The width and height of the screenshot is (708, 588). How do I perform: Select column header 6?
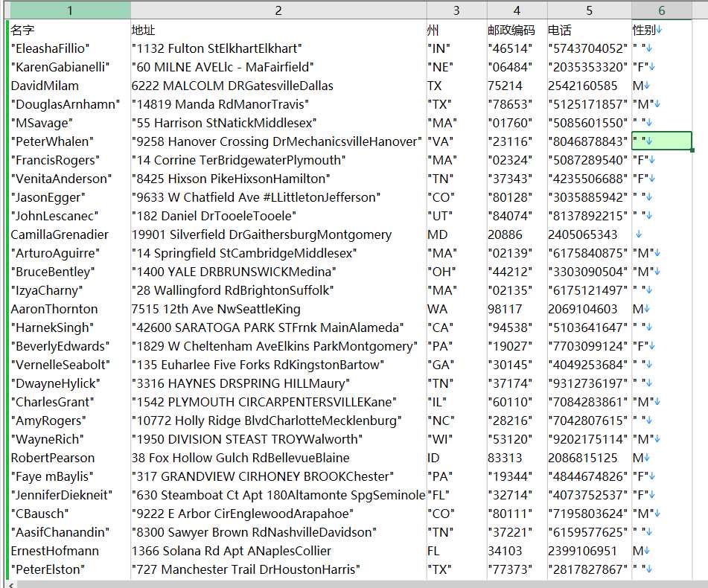tap(662, 10)
